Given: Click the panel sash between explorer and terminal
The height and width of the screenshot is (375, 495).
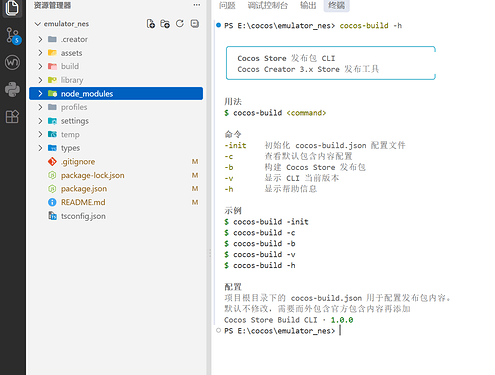Looking at the screenshot, I should coord(210,253).
